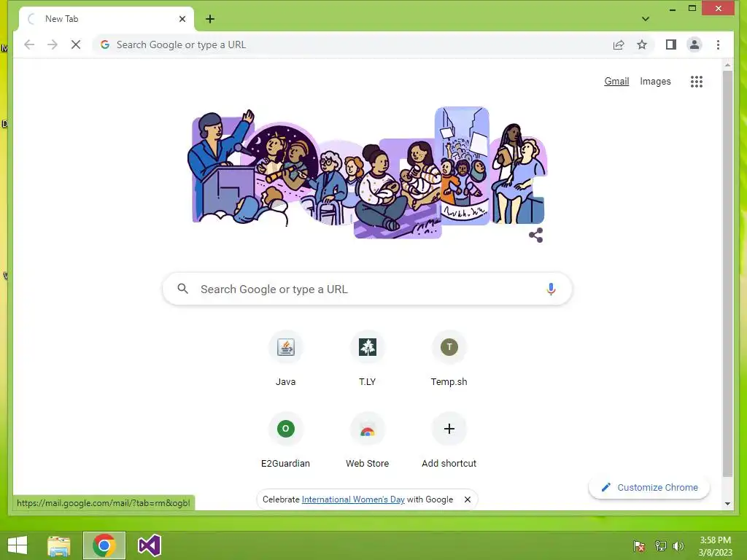Click International Women's Day link
This screenshot has height=560, width=747.
click(353, 499)
